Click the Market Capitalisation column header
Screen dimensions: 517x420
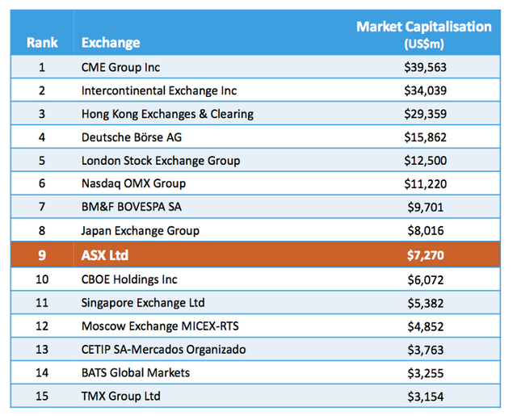(x=423, y=35)
